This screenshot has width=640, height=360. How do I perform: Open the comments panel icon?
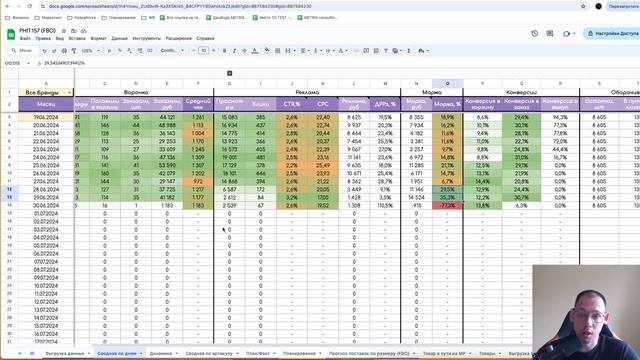tap(550, 33)
